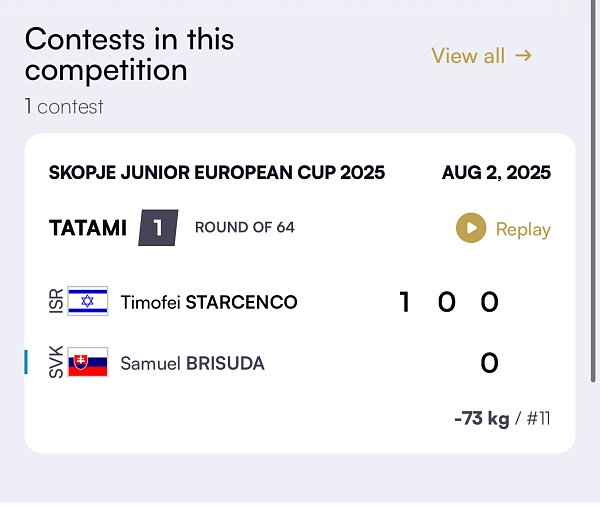Screen dimensions: 600x509
Task: Click the SVK country code
Action: click(57, 362)
